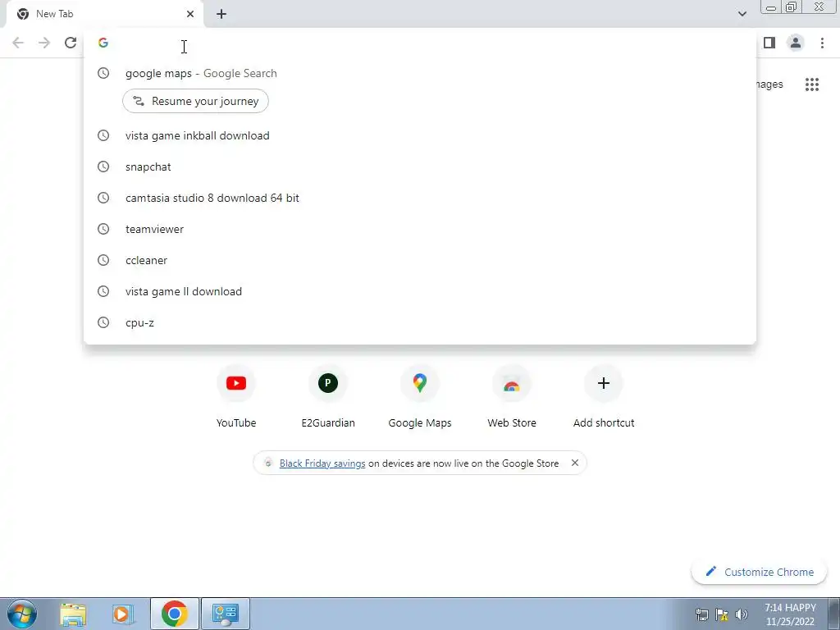The height and width of the screenshot is (630, 840).
Task: Click the browser Forward arrow
Action: [44, 43]
